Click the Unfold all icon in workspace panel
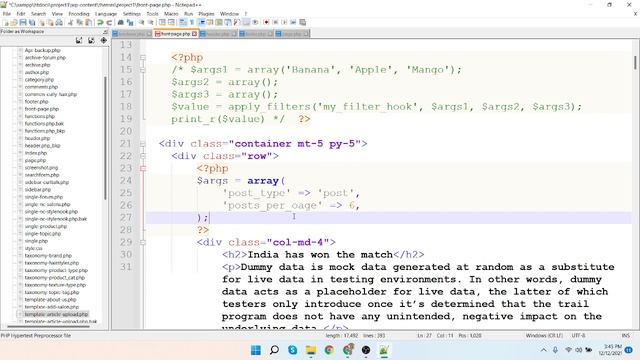Image resolution: width=640 pixels, height=360 pixels. (79, 40)
